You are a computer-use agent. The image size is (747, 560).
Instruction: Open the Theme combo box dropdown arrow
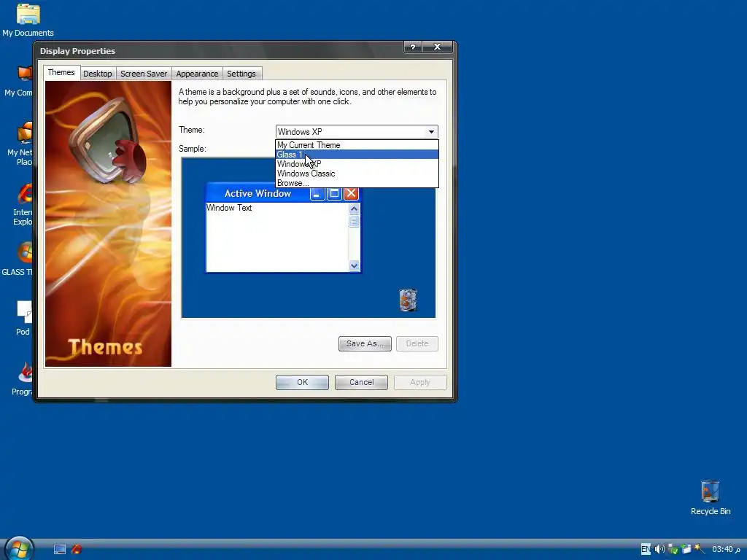pos(431,132)
